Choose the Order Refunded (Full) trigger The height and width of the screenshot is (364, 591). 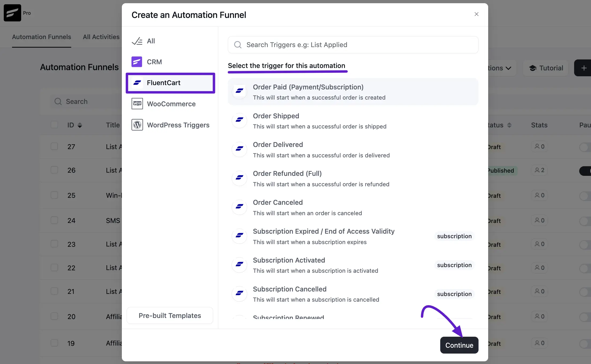point(353,179)
